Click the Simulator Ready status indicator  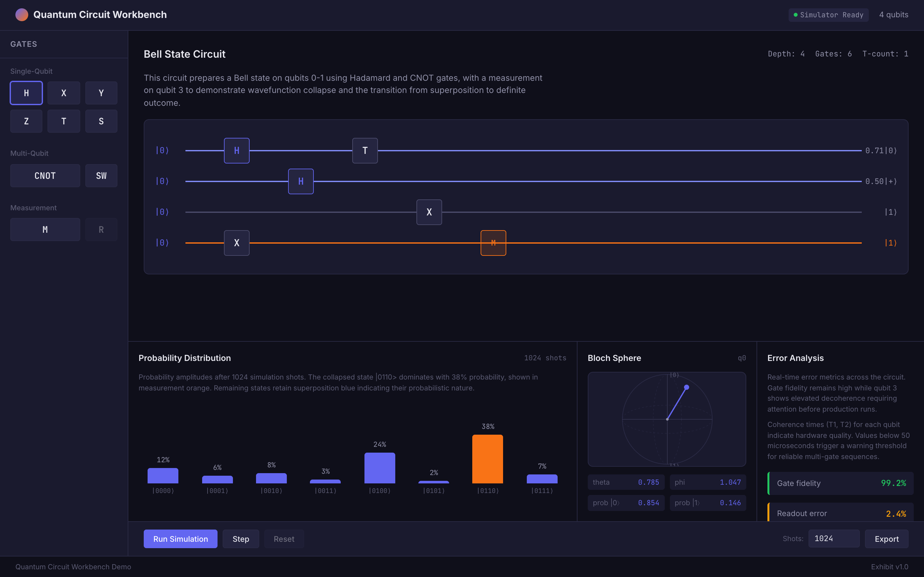(828, 14)
